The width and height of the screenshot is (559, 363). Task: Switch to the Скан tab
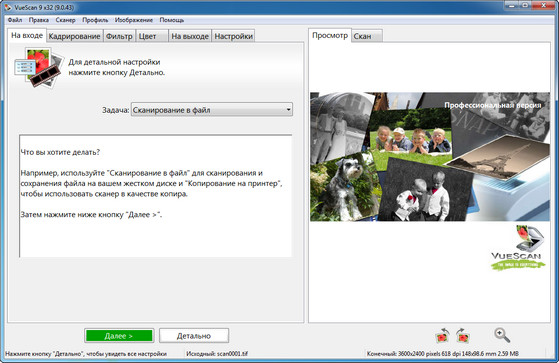(x=367, y=36)
